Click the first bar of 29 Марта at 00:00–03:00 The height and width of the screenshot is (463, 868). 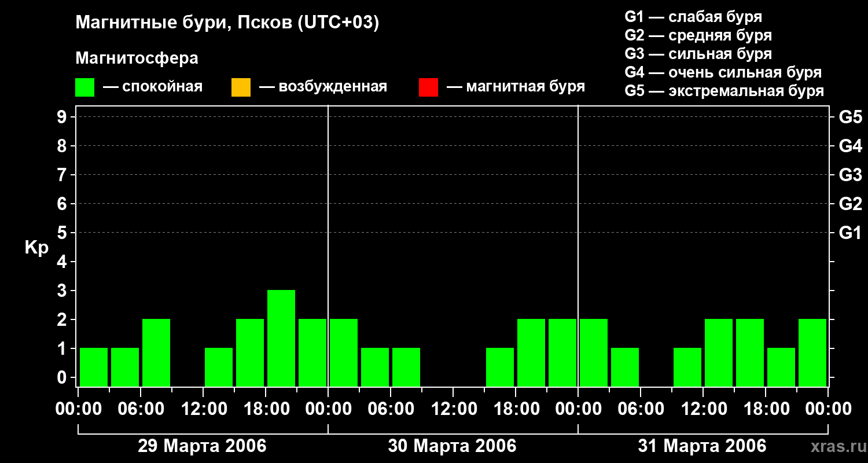click(x=94, y=367)
